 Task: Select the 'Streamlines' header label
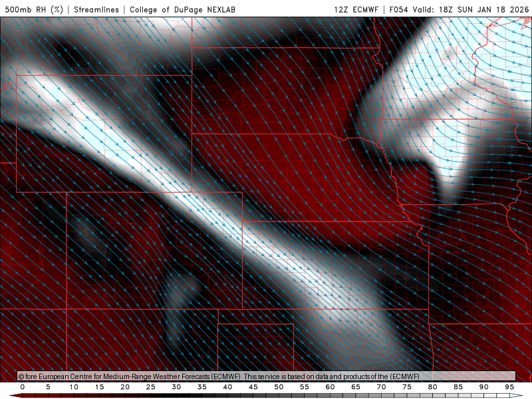[96, 9]
